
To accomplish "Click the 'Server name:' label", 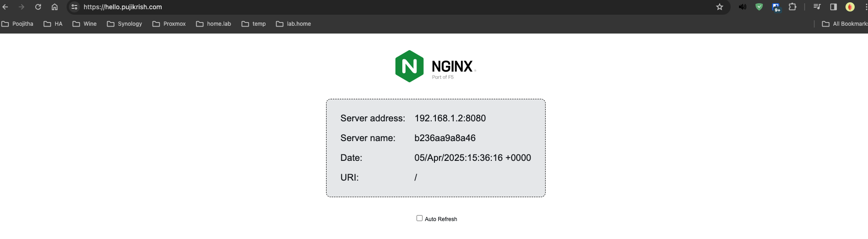I will click(x=368, y=138).
